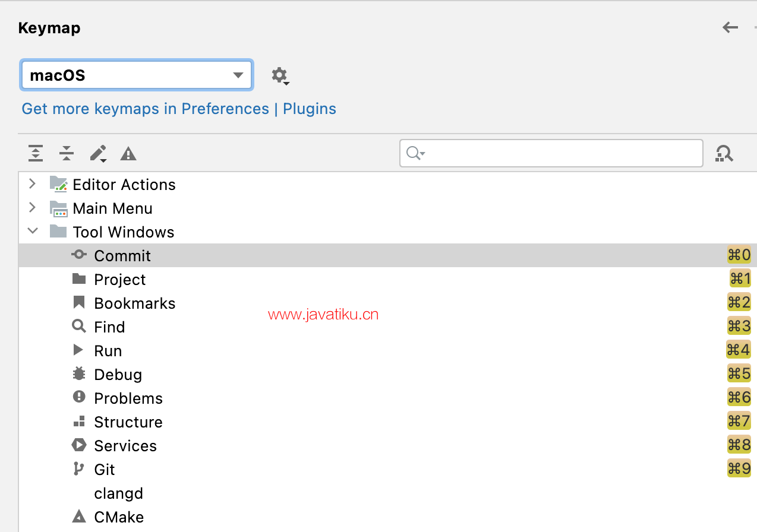Click the ⌘0 shortcut badge
Screen dimensions: 757x532
click(739, 255)
